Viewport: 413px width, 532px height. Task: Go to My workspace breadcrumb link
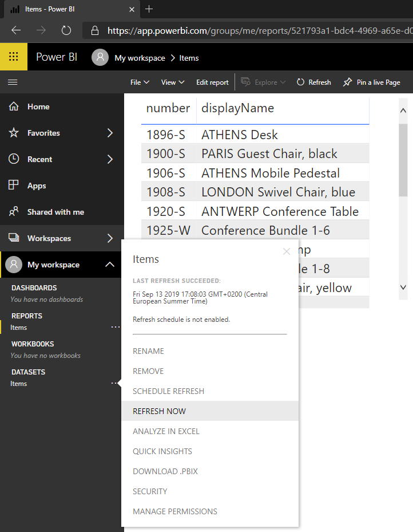pyautogui.click(x=140, y=58)
